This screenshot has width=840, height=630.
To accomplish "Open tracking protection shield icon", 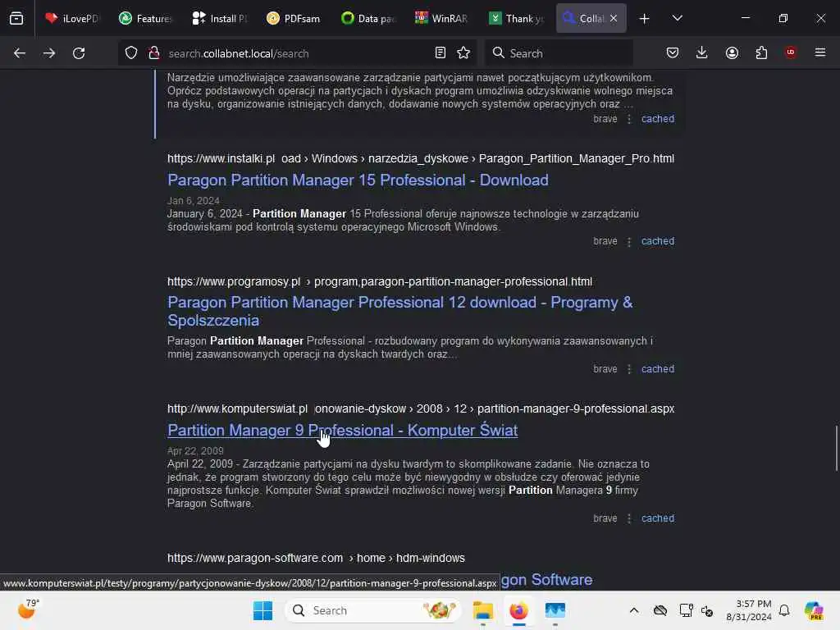I will pyautogui.click(x=131, y=53).
